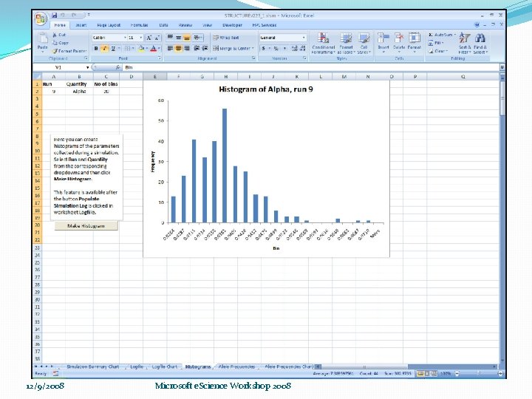Image resolution: width=532 pixels, height=399 pixels.
Task: Open Conditional Formatting
Action: click(323, 43)
